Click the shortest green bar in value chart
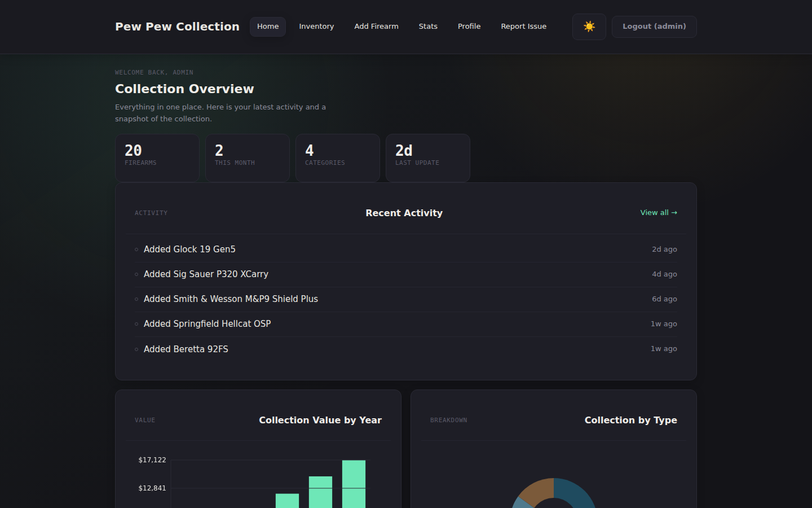The height and width of the screenshot is (508, 812). (x=287, y=501)
